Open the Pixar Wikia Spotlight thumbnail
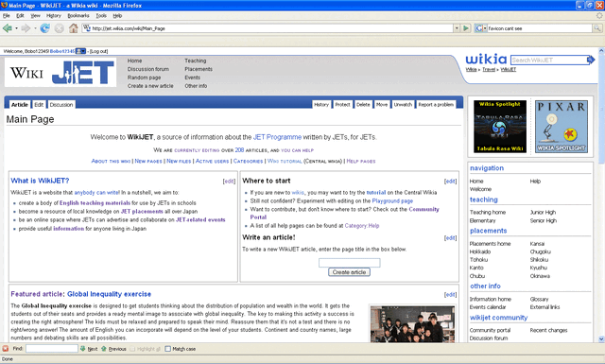 point(562,127)
